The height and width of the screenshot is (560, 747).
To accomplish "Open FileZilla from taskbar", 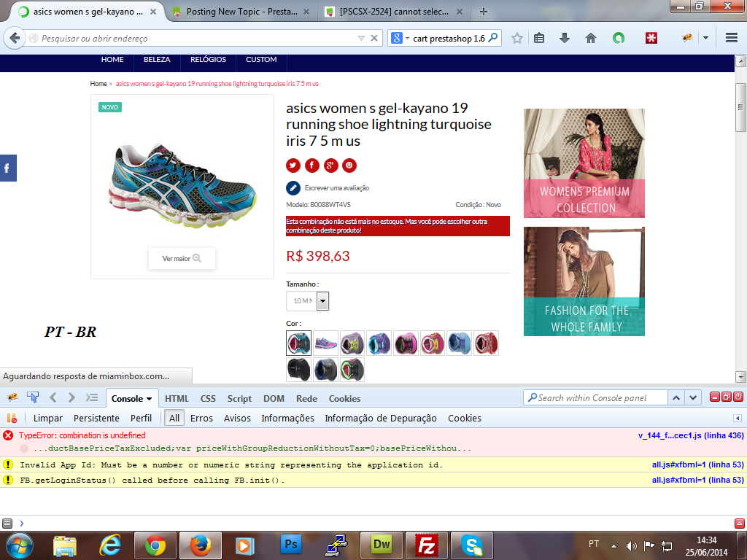I will point(426,545).
